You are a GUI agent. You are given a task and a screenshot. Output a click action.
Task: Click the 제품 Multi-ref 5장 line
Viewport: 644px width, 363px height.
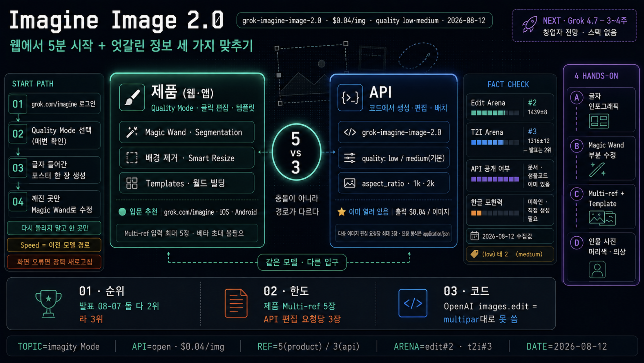pos(300,306)
